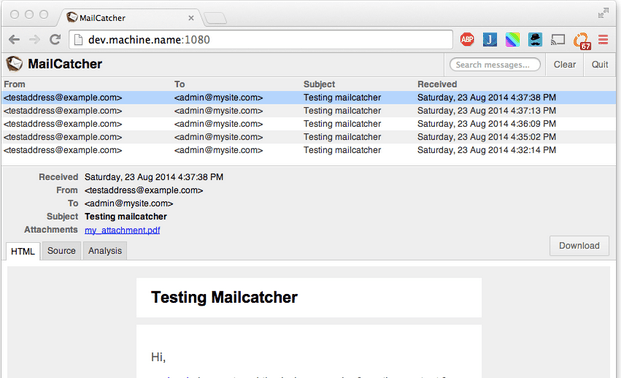Image resolution: width=621 pixels, height=381 pixels.
Task: Click the To column header
Action: point(179,84)
